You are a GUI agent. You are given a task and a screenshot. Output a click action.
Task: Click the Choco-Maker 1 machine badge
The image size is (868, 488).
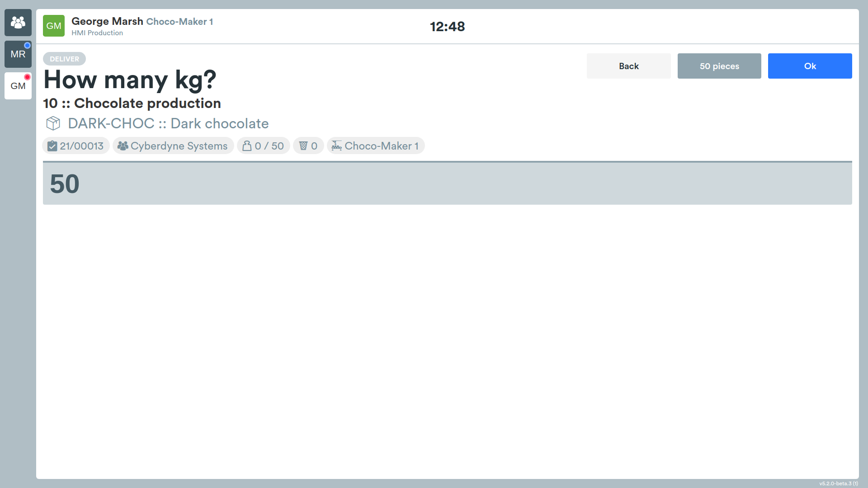tap(376, 146)
